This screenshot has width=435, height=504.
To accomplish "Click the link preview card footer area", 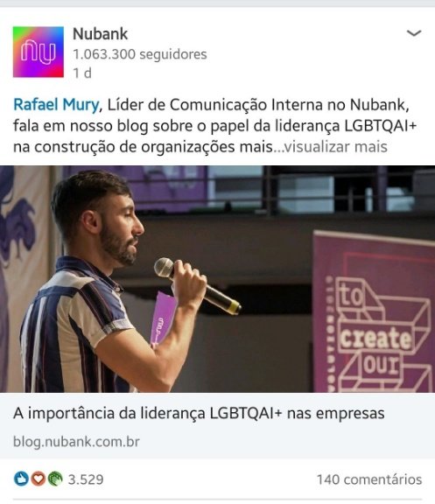I will coord(217,425).
